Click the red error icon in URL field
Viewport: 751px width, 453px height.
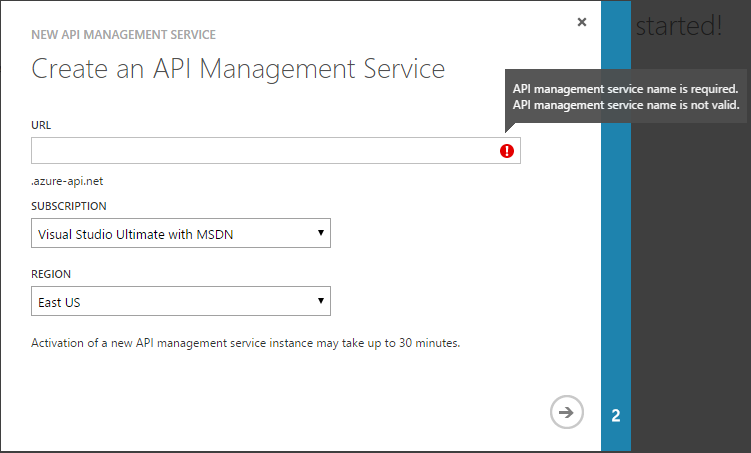point(507,151)
